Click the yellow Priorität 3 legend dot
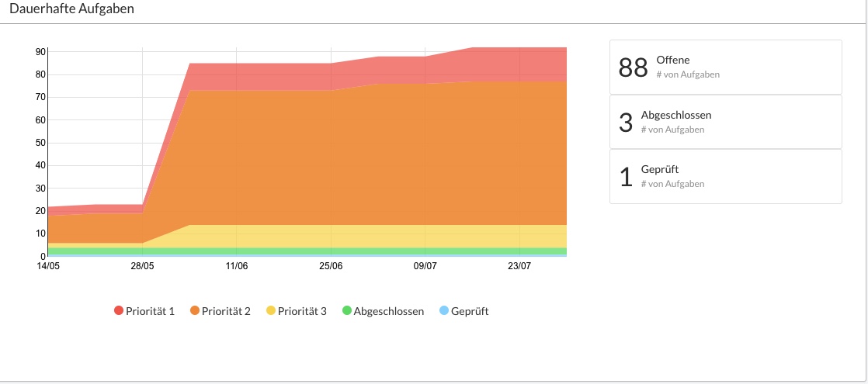Screen dimensions: 868x384 (271, 311)
